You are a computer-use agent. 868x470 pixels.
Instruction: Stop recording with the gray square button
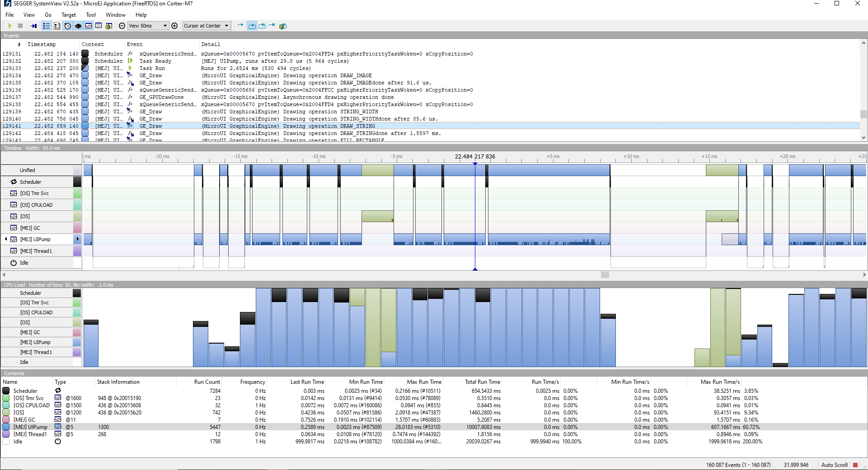(20, 26)
